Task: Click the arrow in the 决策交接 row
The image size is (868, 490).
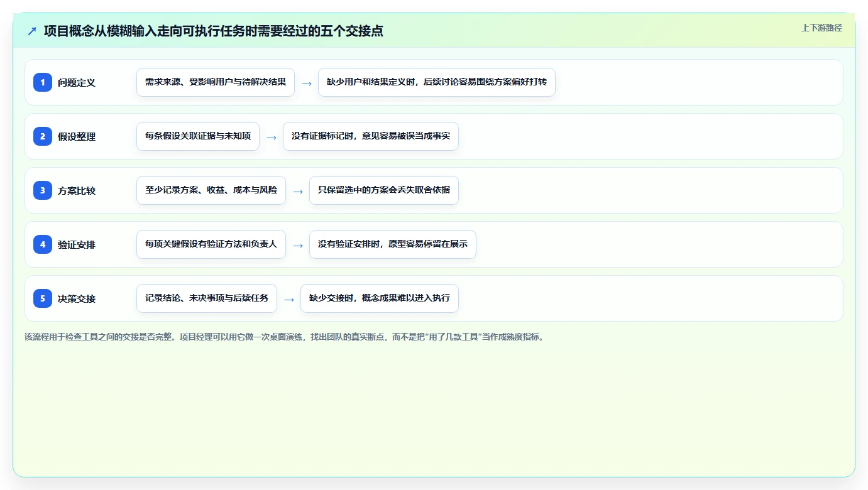Action: coord(289,299)
